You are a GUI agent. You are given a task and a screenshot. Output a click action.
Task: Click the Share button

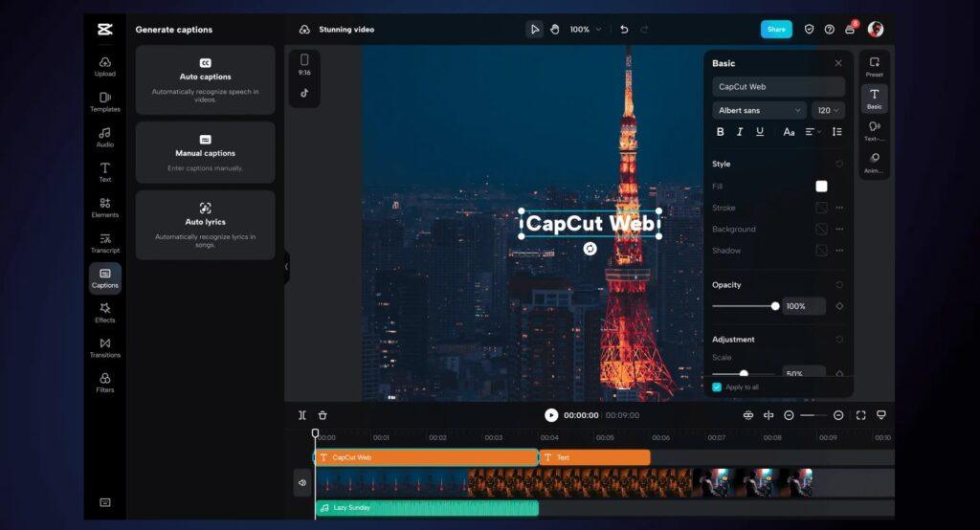(776, 30)
